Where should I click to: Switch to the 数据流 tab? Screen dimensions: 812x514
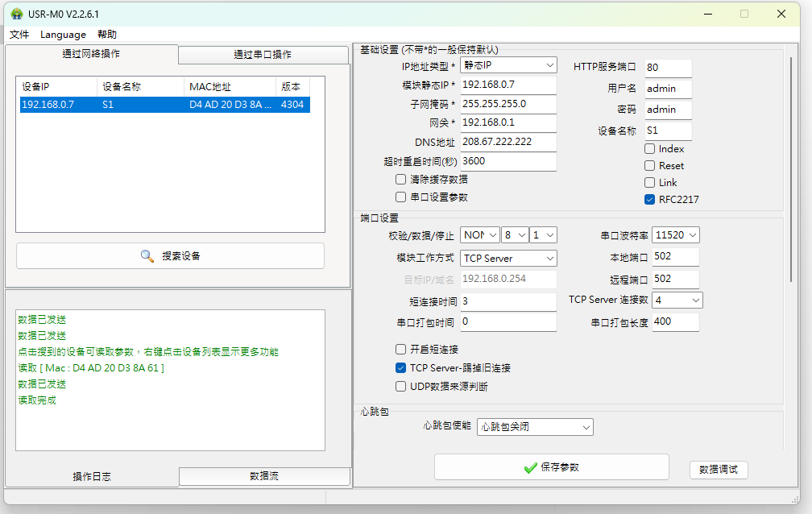[264, 477]
